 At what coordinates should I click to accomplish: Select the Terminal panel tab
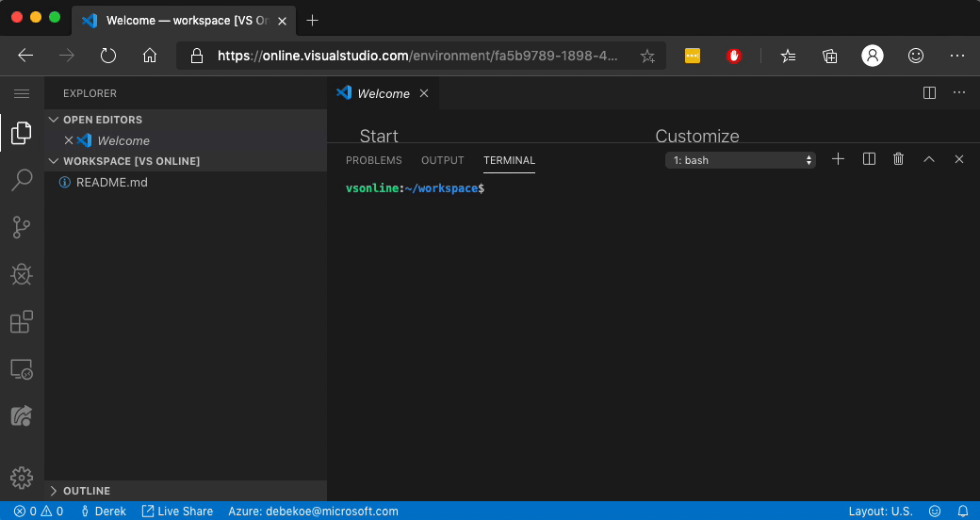(x=510, y=160)
